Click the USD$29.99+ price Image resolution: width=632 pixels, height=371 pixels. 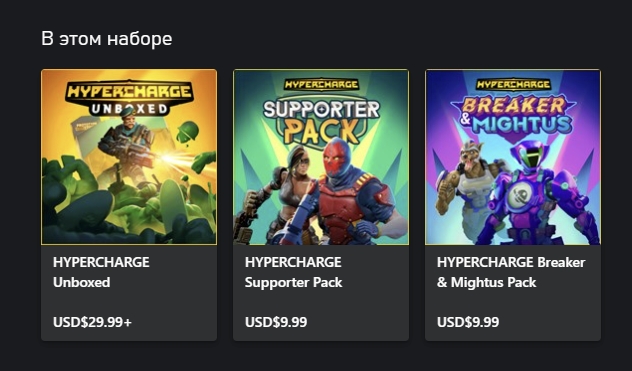click(92, 322)
